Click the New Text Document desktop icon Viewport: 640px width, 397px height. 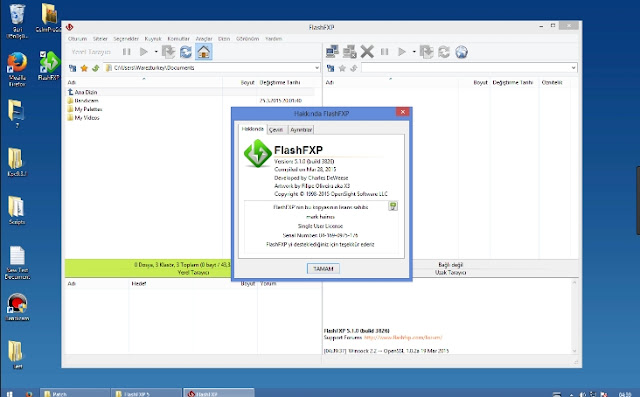[x=17, y=263]
